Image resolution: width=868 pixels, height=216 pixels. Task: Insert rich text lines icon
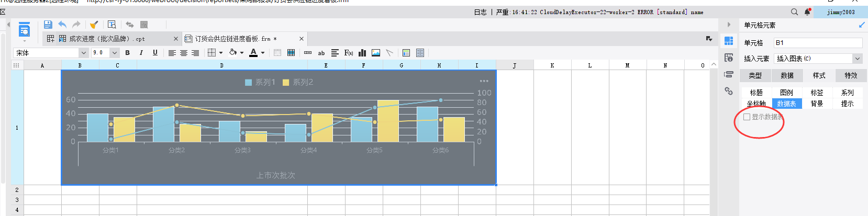(x=335, y=53)
